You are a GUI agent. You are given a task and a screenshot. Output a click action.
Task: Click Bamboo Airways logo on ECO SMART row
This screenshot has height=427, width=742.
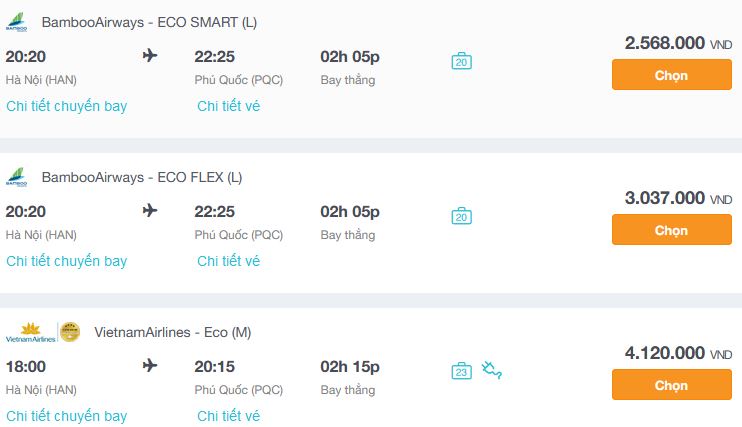(17, 22)
